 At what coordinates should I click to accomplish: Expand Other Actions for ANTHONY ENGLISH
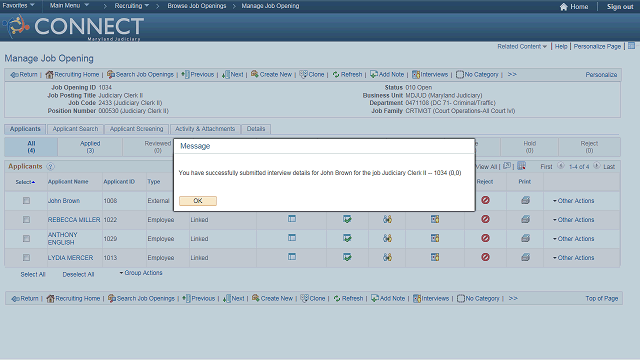pos(573,239)
